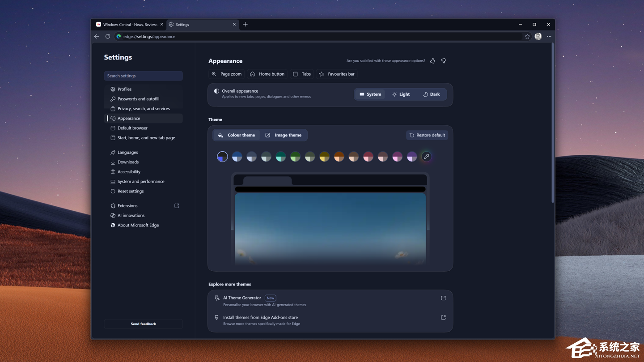Click the Languages icon in sidebar
The height and width of the screenshot is (362, 644).
click(113, 152)
